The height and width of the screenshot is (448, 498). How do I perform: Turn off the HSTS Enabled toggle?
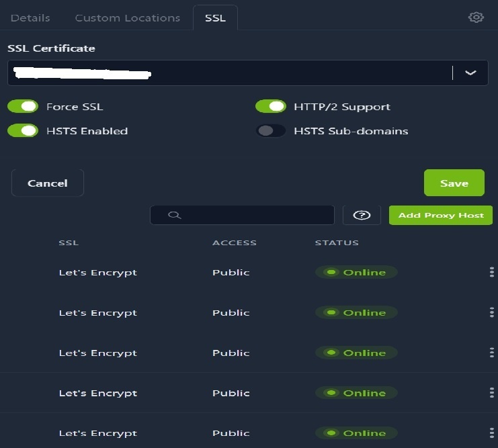[23, 131]
